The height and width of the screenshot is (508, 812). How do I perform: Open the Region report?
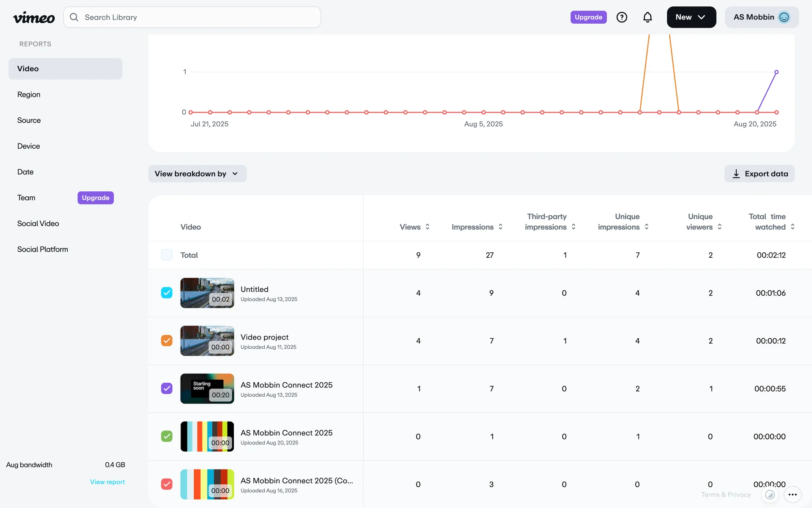coord(29,94)
